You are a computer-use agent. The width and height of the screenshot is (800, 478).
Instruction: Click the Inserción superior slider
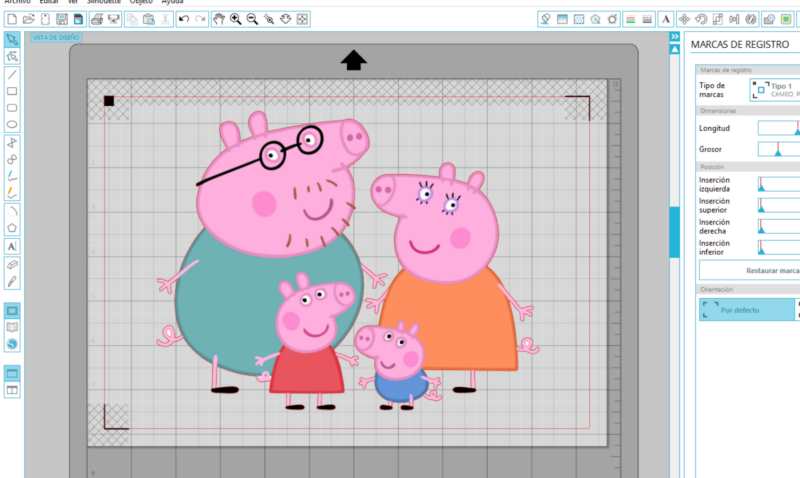point(779,205)
